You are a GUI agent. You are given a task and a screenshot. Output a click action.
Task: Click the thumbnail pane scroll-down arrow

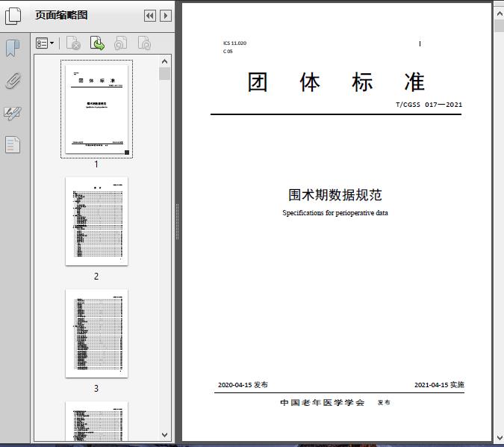click(x=164, y=435)
